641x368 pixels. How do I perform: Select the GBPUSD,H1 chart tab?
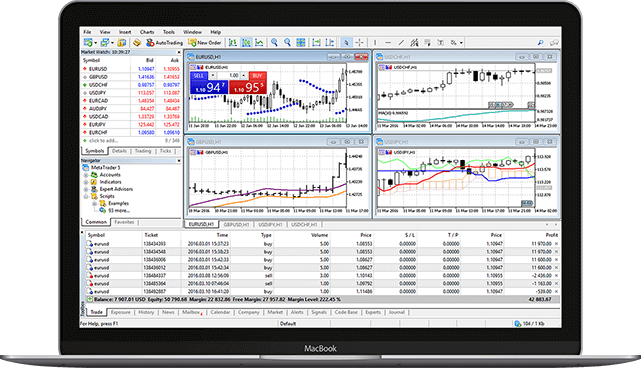point(236,224)
